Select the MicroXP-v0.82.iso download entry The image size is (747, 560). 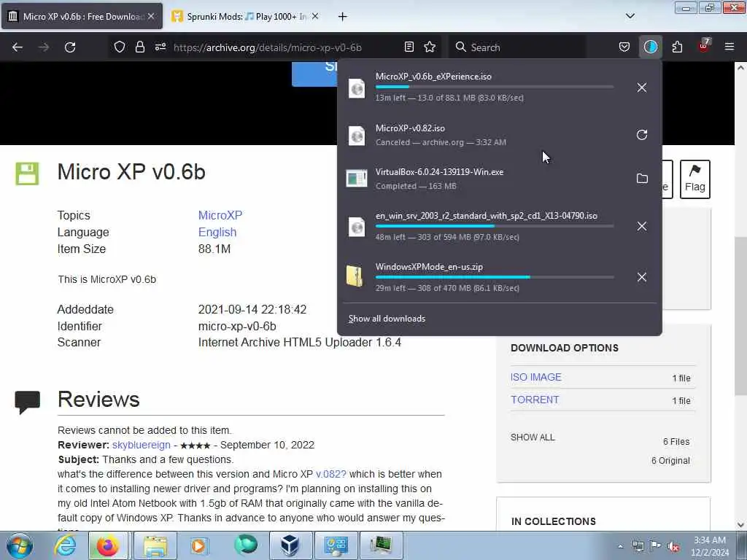coord(484,135)
